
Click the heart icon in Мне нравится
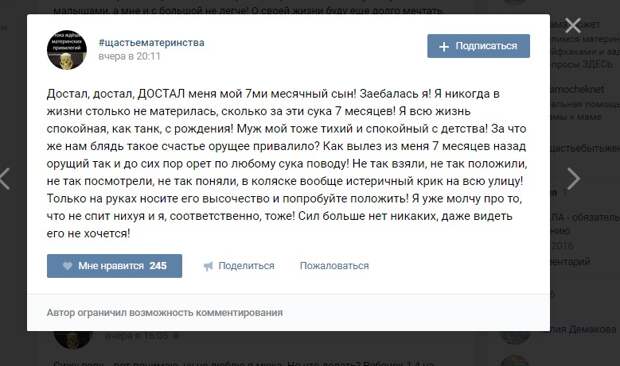coord(68,266)
